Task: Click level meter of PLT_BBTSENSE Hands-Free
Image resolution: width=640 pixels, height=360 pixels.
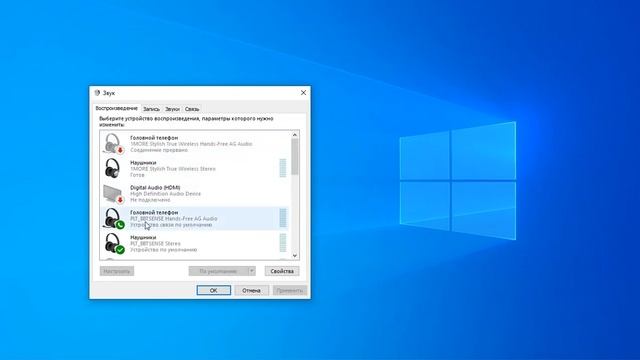Action: [x=282, y=218]
